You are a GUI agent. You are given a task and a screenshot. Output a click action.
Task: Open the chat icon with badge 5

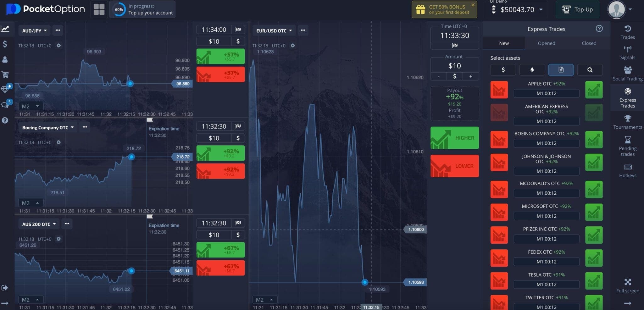(5, 104)
